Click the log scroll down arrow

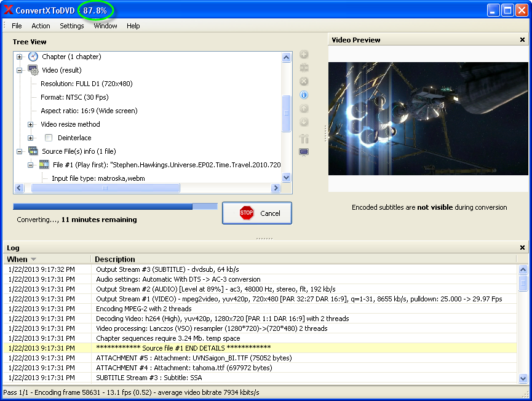pyautogui.click(x=523, y=378)
